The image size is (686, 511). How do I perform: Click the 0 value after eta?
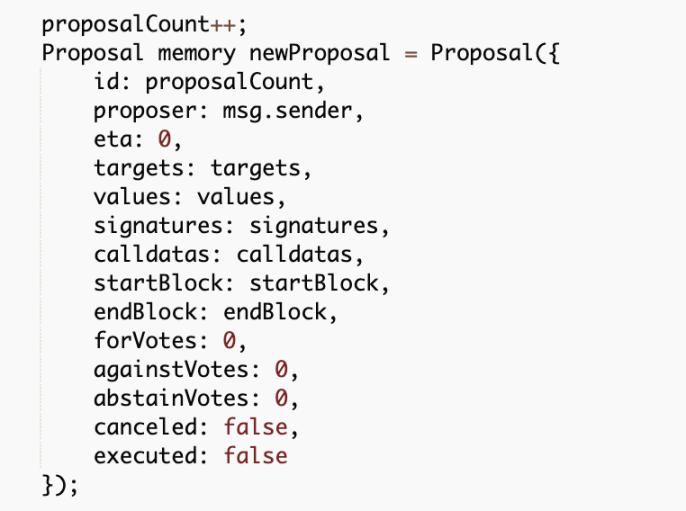point(164,140)
